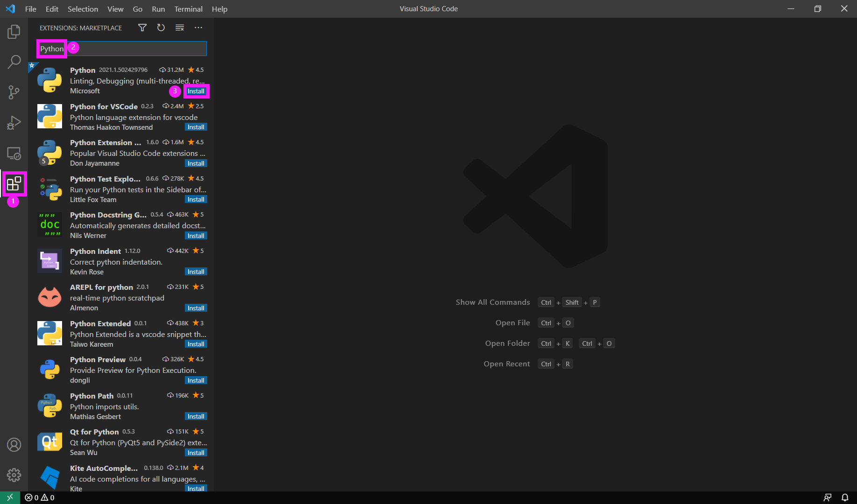
Task: Open the Help menu
Action: click(219, 9)
